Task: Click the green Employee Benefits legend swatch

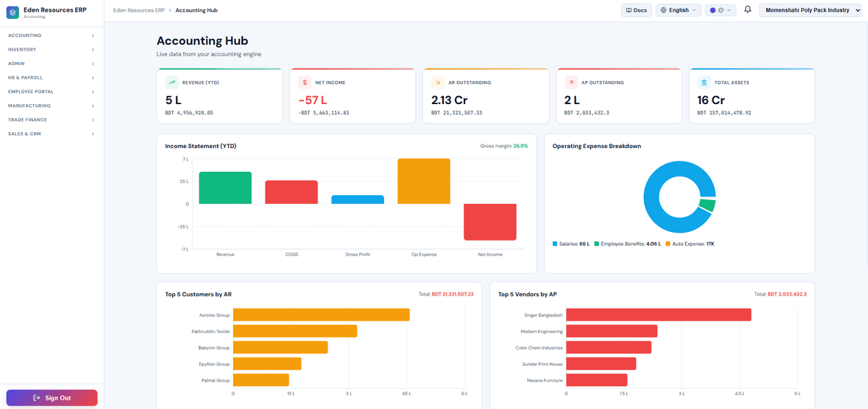Action: (597, 244)
